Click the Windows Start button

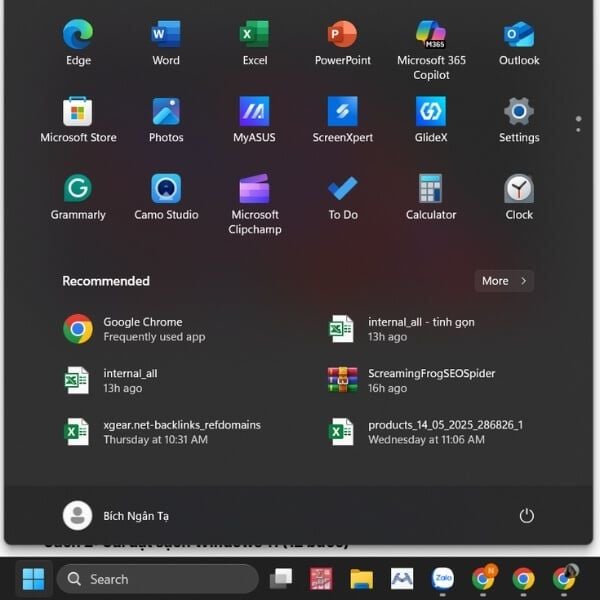click(34, 579)
